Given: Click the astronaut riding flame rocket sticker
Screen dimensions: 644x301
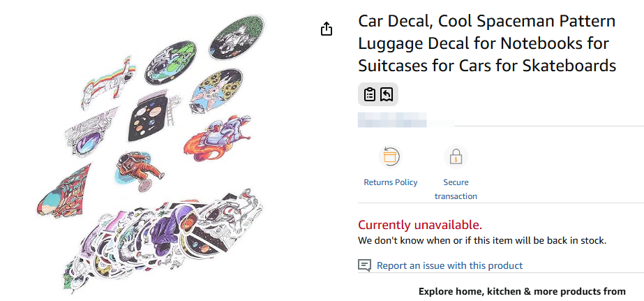Looking at the screenshot, I should tap(216, 138).
